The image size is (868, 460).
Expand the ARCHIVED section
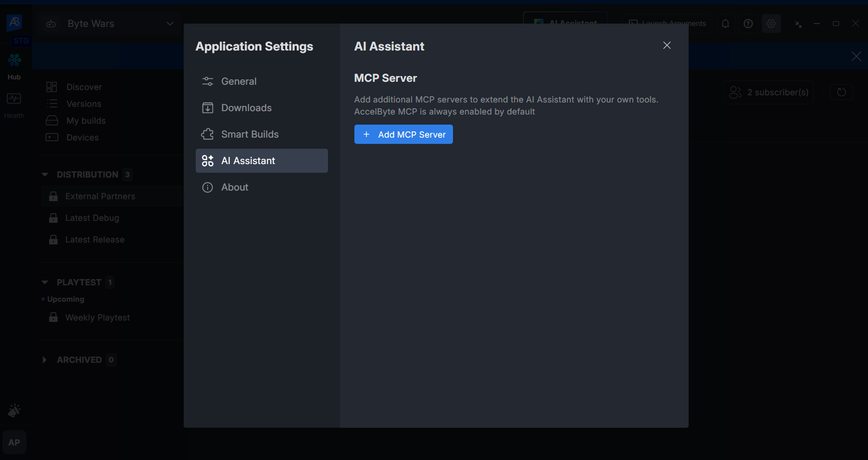(45, 359)
